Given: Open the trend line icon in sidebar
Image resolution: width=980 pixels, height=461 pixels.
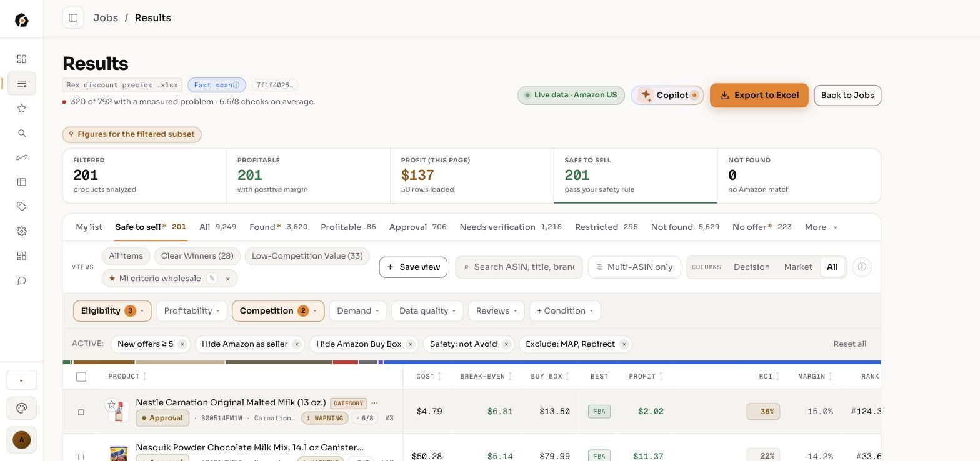Looking at the screenshot, I should pos(22,157).
